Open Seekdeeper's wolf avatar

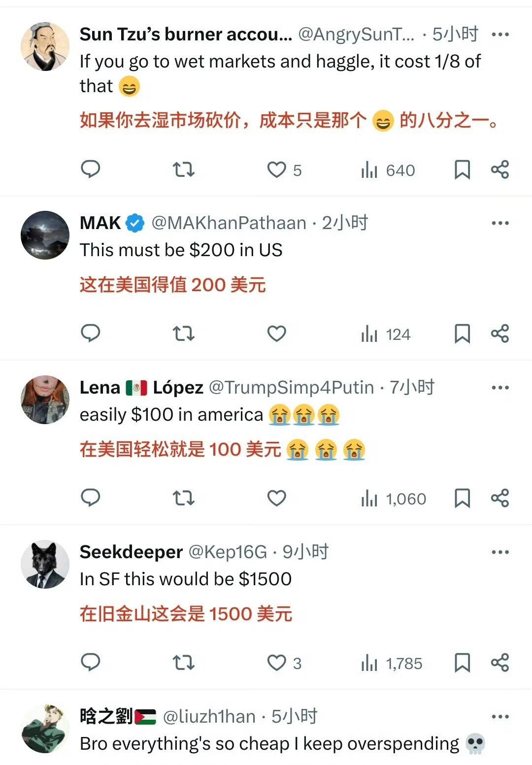coord(45,565)
